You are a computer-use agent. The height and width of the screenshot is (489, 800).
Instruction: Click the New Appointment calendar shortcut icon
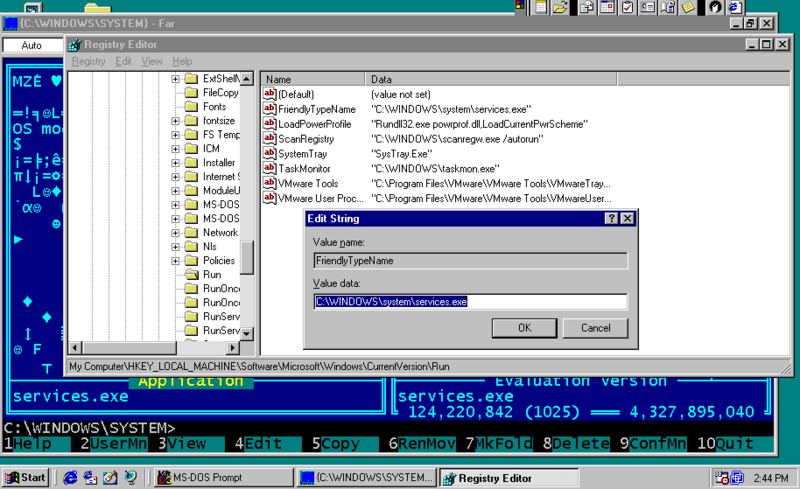pyautogui.click(x=607, y=7)
